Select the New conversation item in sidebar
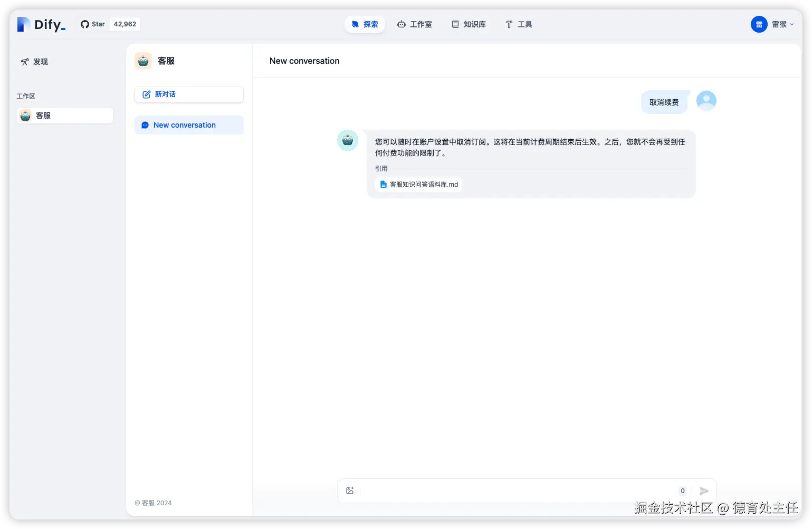Image resolution: width=812 pixels, height=529 pixels. [x=188, y=125]
